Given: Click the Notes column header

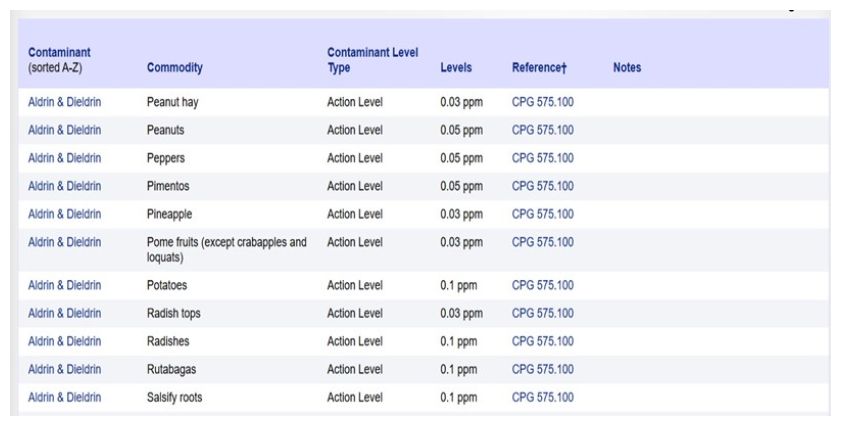Looking at the screenshot, I should point(627,68).
